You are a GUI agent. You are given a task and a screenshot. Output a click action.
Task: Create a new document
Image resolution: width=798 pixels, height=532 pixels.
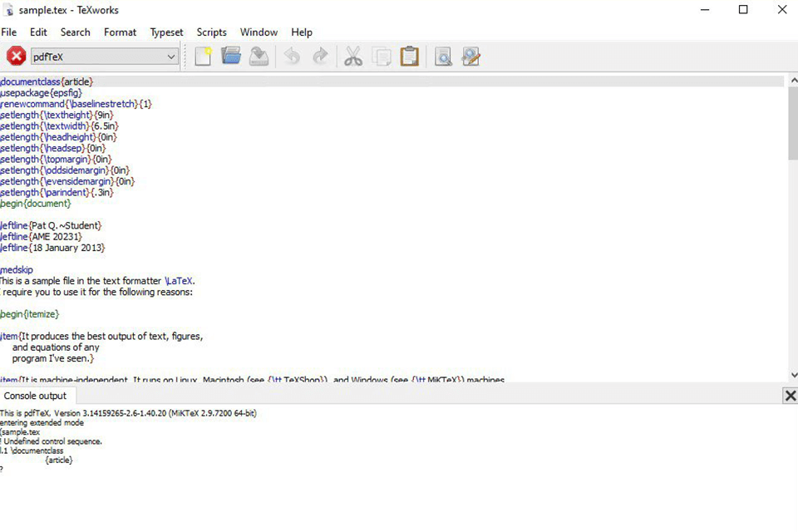point(203,56)
